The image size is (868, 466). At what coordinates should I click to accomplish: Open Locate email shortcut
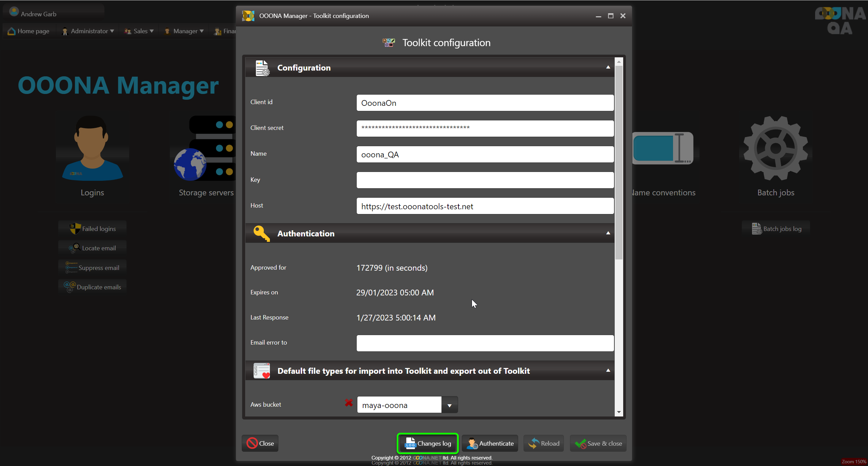tap(93, 248)
